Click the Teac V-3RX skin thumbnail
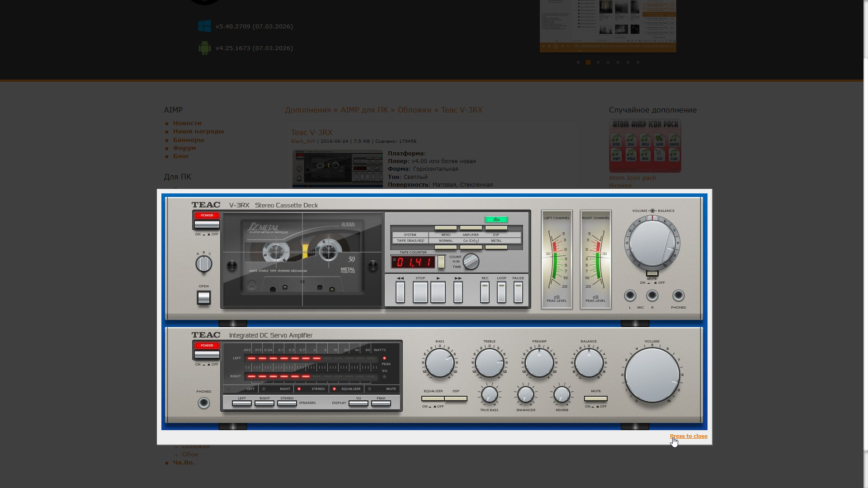This screenshot has width=868, height=488. (337, 169)
